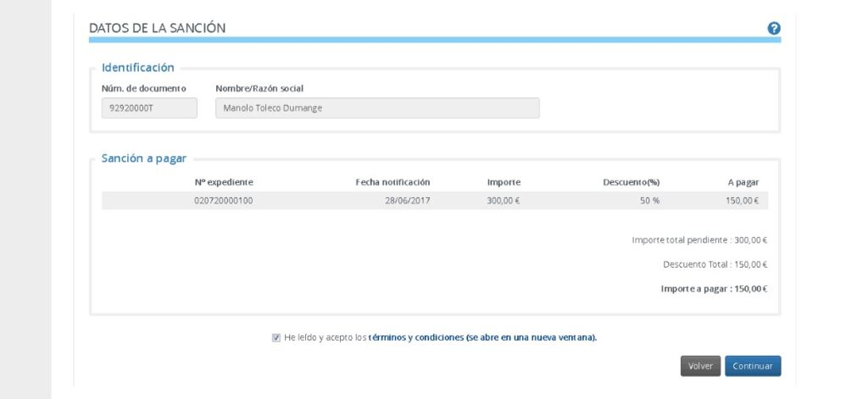Click the Nombre/Razón social label

click(259, 89)
